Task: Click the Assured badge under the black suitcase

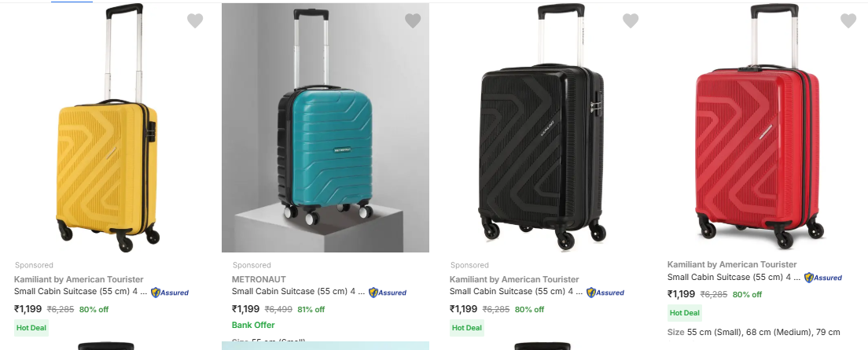Action: coord(605,293)
